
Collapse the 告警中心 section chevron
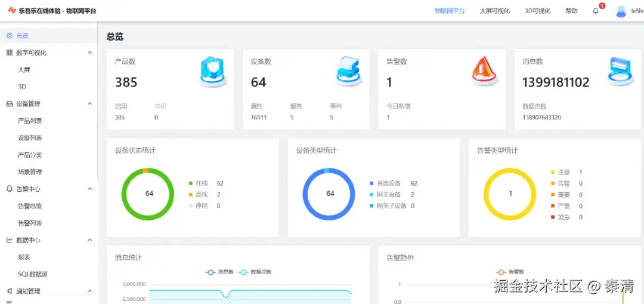[x=90, y=189]
